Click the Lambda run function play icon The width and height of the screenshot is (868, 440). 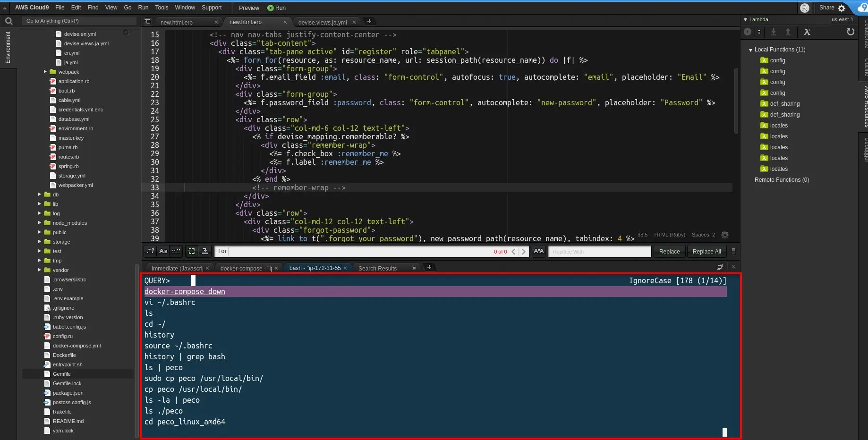coord(748,32)
